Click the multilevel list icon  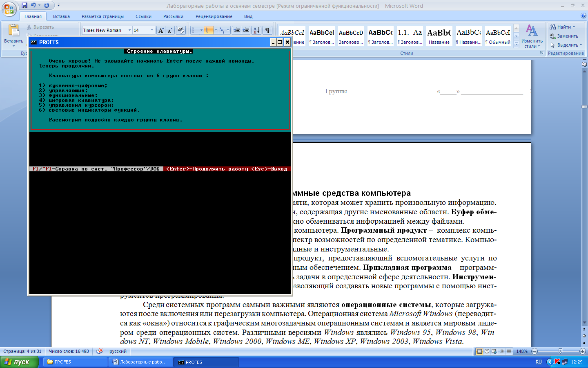[x=223, y=30]
